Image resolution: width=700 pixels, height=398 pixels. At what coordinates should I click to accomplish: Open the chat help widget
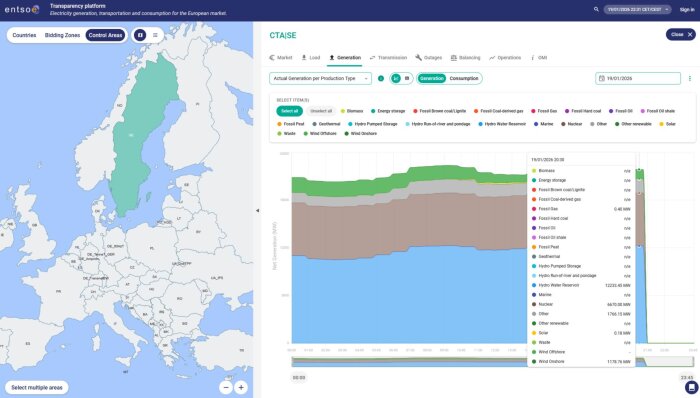click(x=692, y=387)
